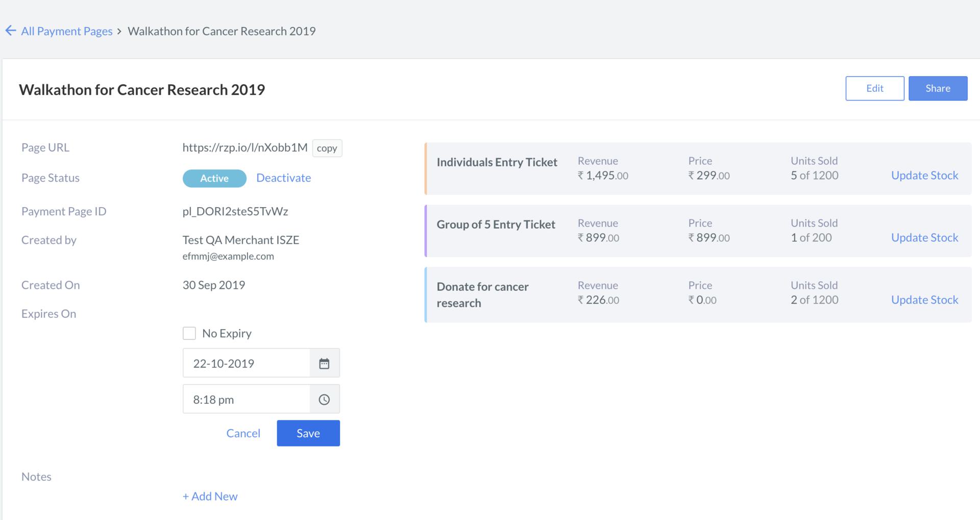Click the breadcrumb Walkathon for Cancer Research 2019

click(x=222, y=31)
